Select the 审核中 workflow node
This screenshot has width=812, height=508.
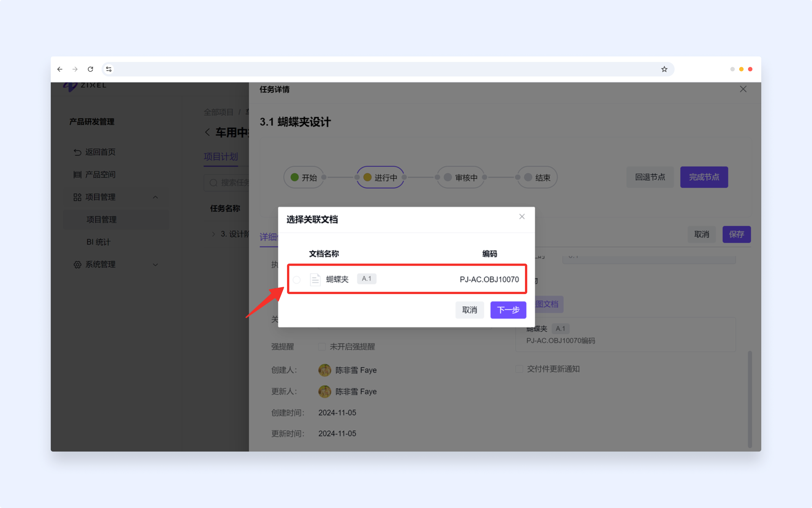[x=461, y=178]
